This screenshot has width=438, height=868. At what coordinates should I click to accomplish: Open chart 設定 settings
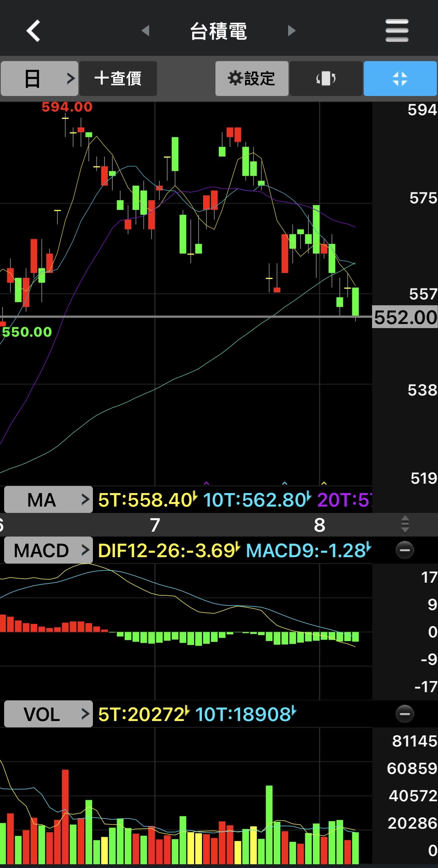click(x=252, y=79)
